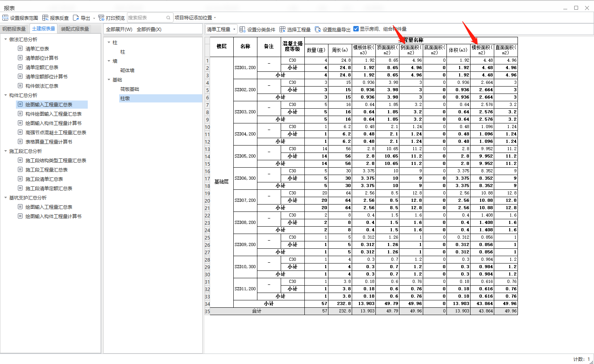Collapse the 施工段汇总分析 tree group
This screenshot has height=364, width=594.
click(x=5, y=151)
